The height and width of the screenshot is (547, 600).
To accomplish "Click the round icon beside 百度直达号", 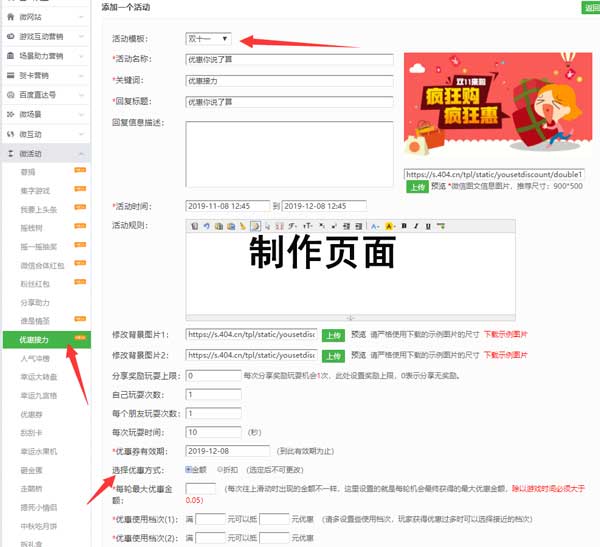I will coord(11,95).
